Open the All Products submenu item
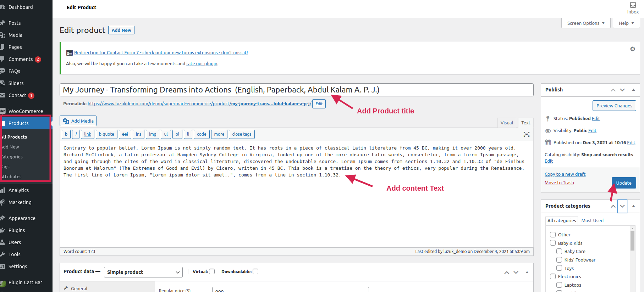The image size is (644, 292). coord(15,137)
